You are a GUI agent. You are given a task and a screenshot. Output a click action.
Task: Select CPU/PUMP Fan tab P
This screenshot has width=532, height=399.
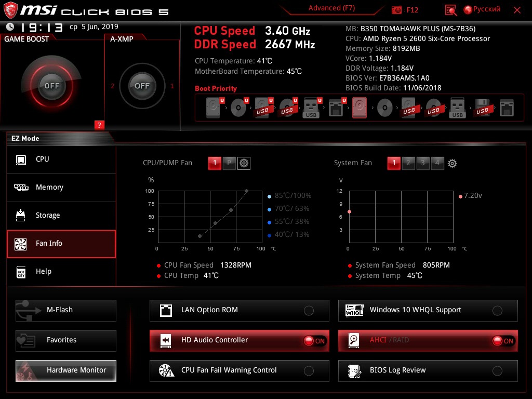click(x=229, y=163)
